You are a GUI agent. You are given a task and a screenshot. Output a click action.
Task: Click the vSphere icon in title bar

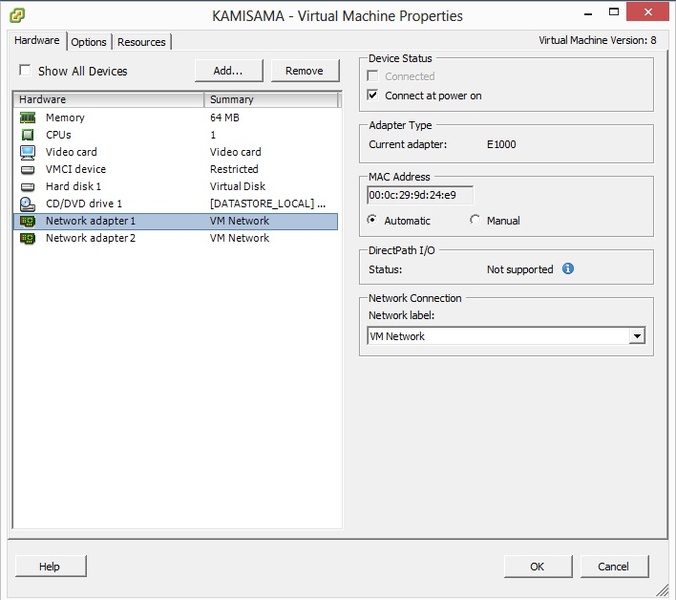pyautogui.click(x=17, y=15)
